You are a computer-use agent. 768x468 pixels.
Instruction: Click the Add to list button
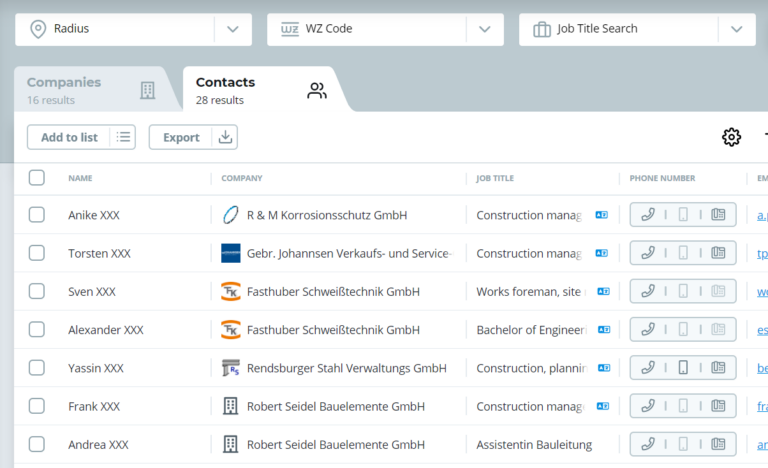click(69, 137)
